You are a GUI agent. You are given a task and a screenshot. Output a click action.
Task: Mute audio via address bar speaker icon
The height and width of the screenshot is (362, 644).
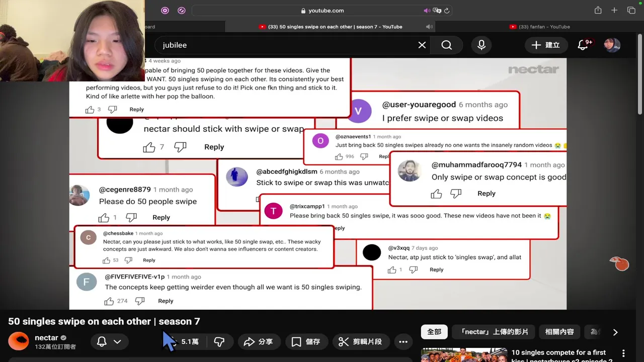427,11
